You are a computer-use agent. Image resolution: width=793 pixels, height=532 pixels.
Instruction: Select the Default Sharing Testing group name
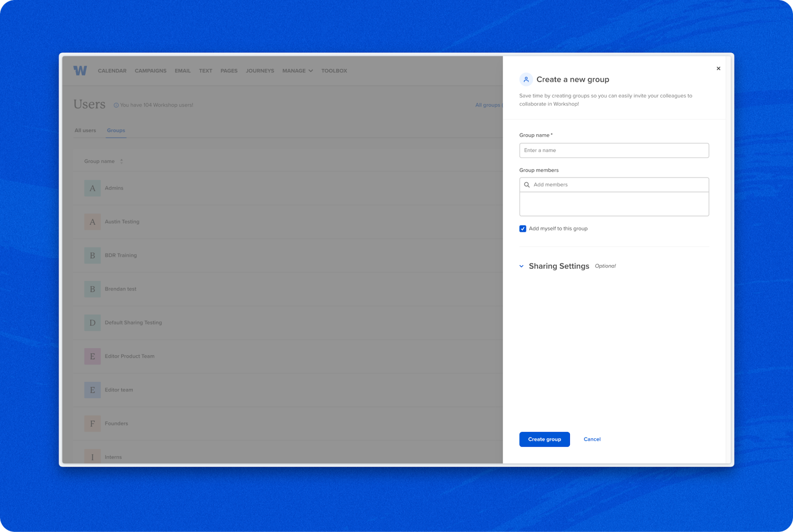tap(133, 323)
